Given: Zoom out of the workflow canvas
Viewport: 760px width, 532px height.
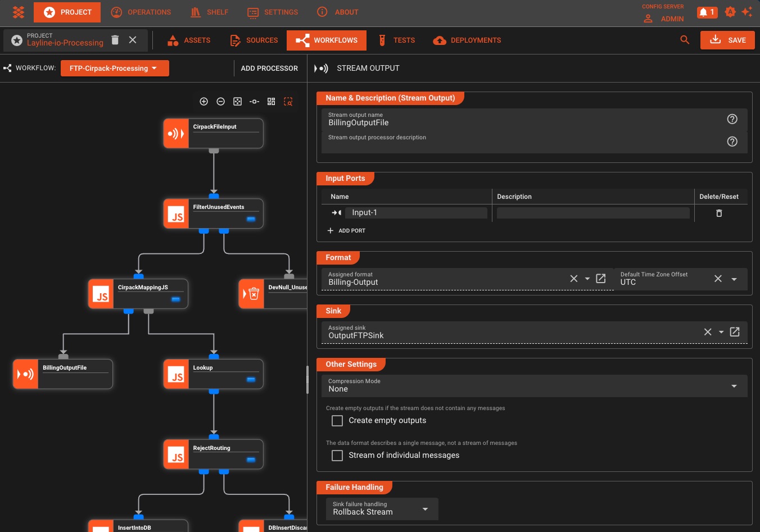Looking at the screenshot, I should pyautogui.click(x=221, y=102).
